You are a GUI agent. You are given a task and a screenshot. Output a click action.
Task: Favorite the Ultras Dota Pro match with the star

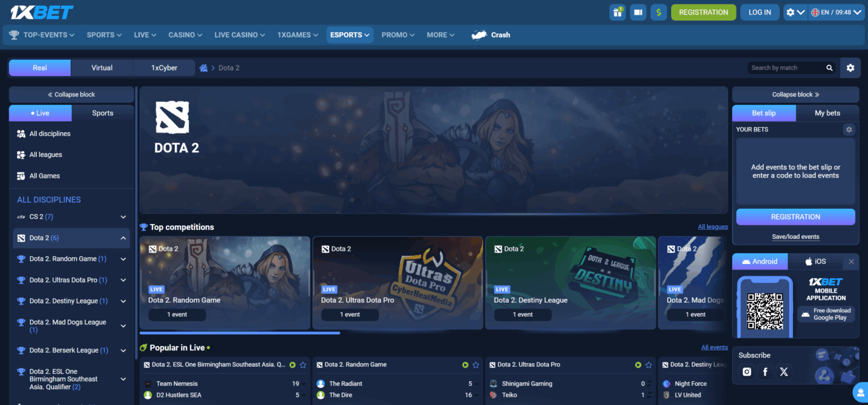pos(648,364)
